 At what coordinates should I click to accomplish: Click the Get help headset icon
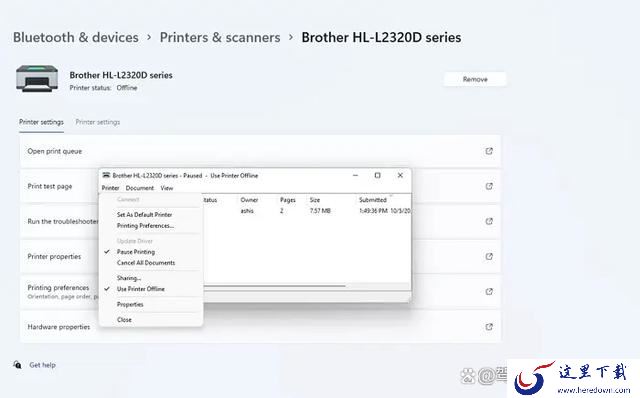point(18,365)
